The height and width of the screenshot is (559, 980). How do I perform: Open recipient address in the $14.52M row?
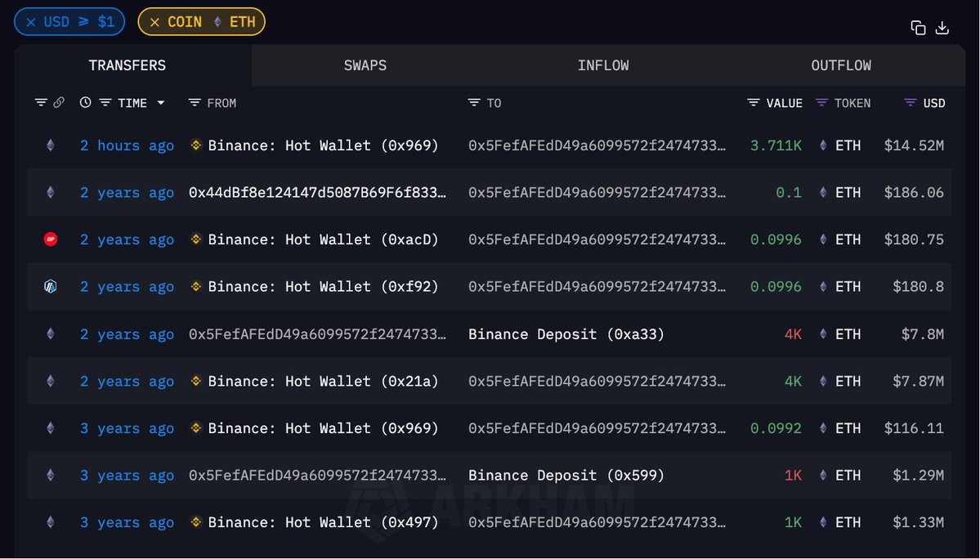597,145
